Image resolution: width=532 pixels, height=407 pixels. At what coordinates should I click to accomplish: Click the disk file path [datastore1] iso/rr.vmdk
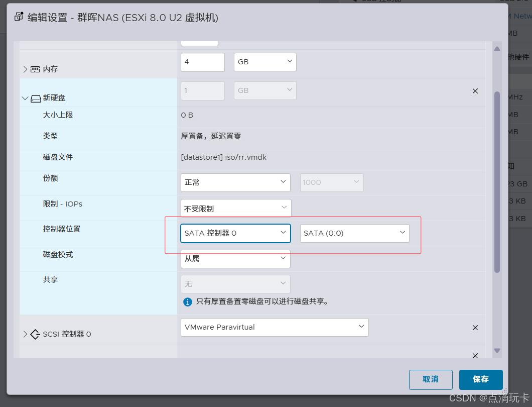click(223, 157)
